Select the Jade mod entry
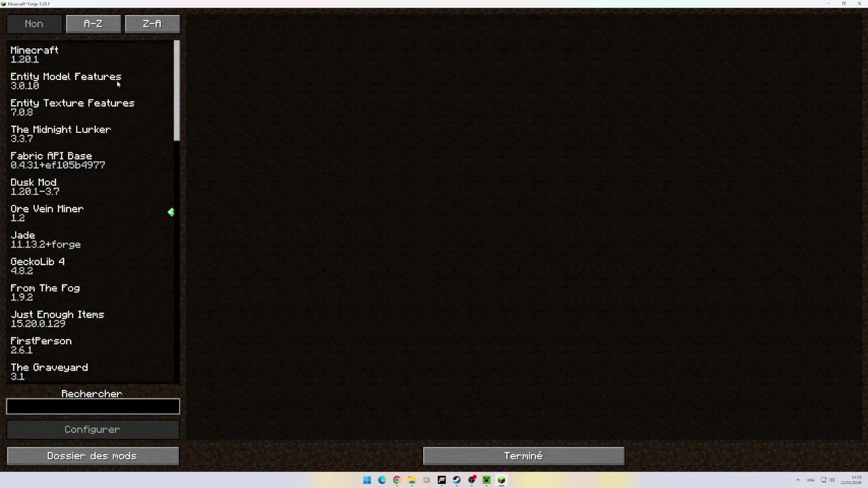This screenshot has width=868, height=488. click(x=90, y=239)
